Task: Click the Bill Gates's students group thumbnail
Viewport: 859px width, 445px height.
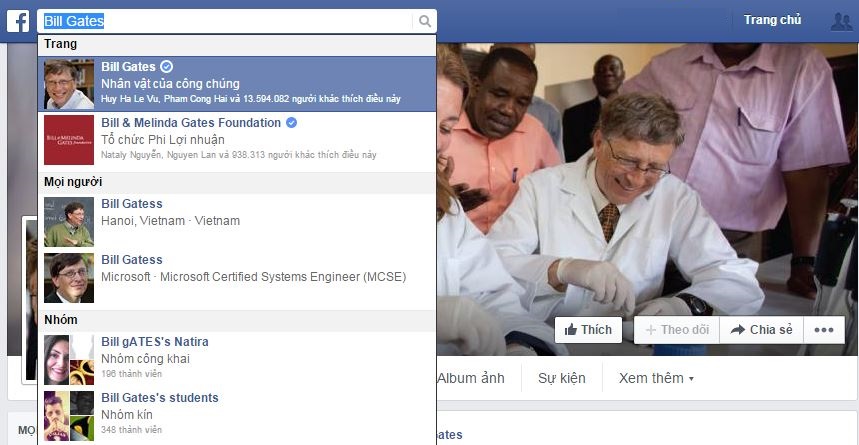Action: pos(69,416)
